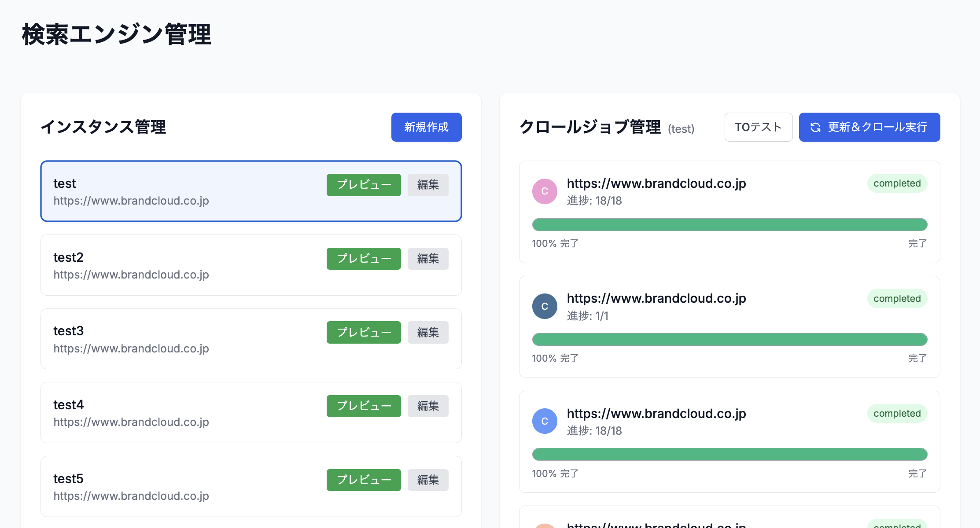Edit instance test2 via 編集

coord(427,259)
